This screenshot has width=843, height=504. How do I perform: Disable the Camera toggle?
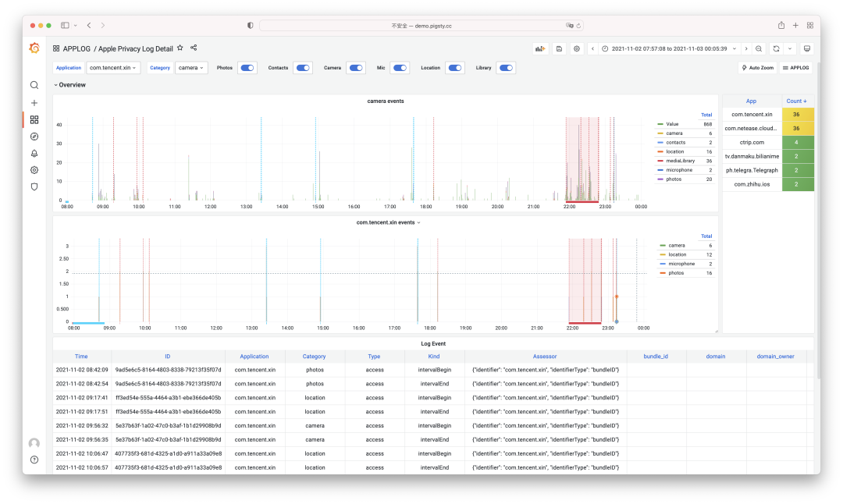pyautogui.click(x=356, y=68)
